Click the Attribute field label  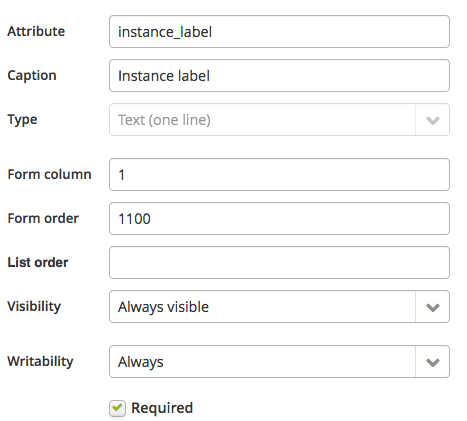[x=36, y=31]
